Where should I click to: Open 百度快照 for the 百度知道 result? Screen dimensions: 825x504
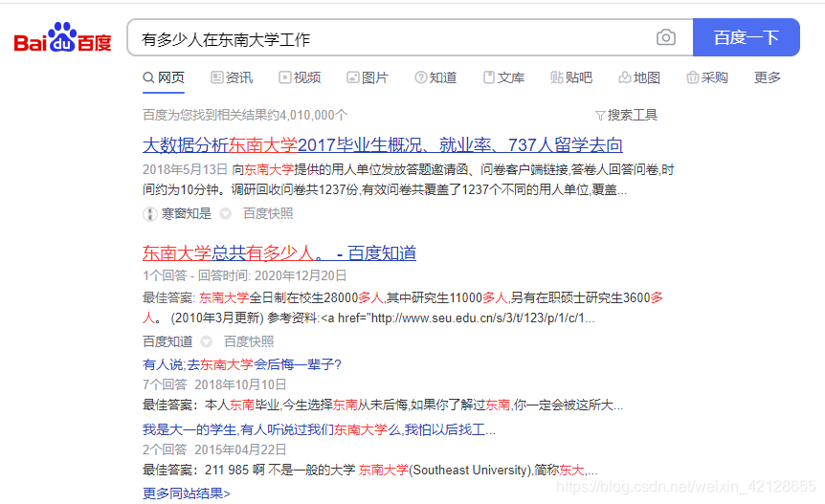click(x=249, y=341)
